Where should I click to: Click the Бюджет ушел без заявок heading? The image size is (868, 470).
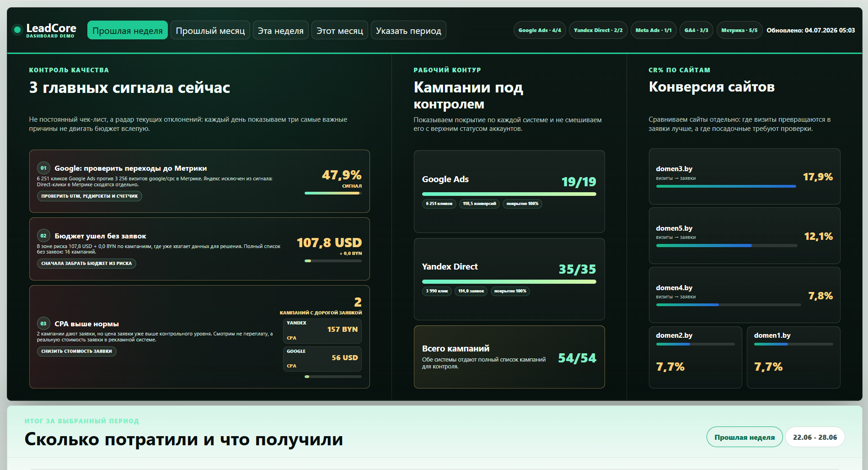(x=100, y=236)
